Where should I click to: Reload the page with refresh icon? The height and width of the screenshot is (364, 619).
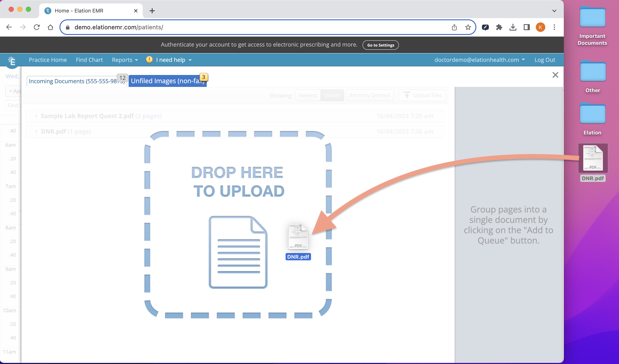pyautogui.click(x=37, y=27)
